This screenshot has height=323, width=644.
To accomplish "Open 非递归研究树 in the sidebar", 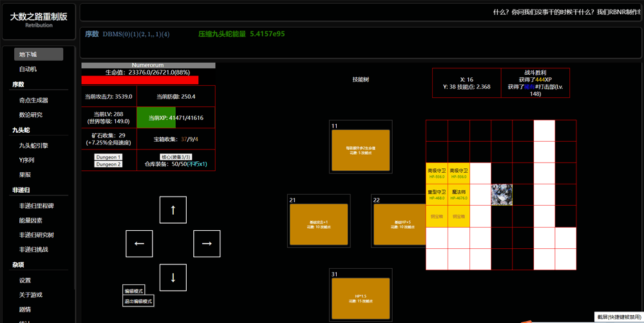I will click(x=37, y=235).
